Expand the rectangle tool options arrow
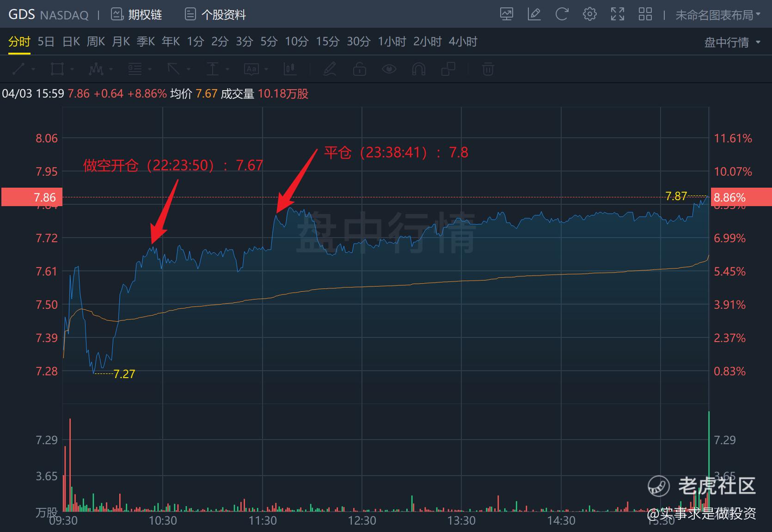772x532 pixels. (72, 69)
